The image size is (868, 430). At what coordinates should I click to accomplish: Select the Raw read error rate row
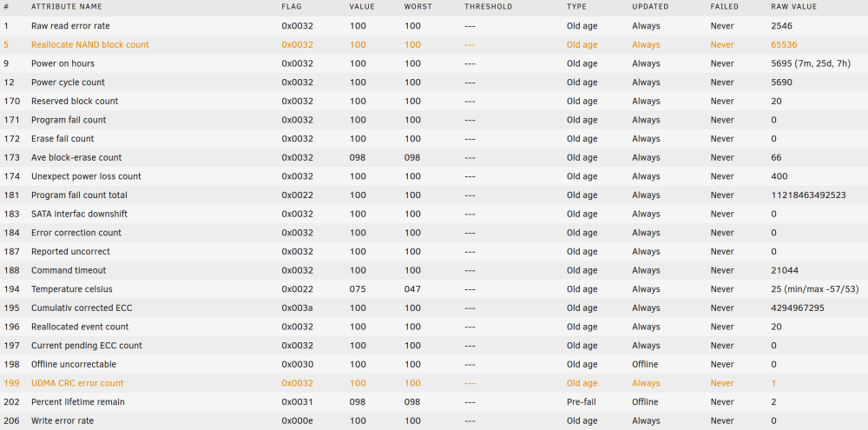[434, 26]
